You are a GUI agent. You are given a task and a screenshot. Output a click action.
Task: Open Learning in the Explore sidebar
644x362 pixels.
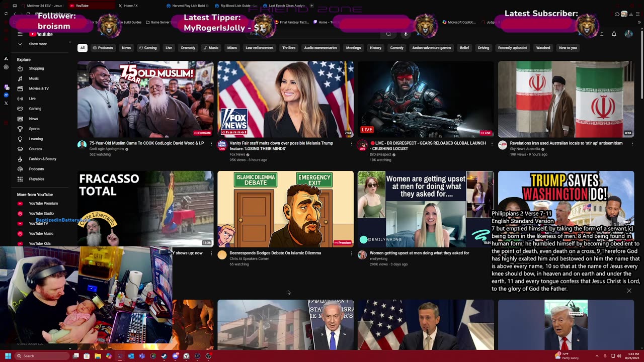pyautogui.click(x=36, y=139)
